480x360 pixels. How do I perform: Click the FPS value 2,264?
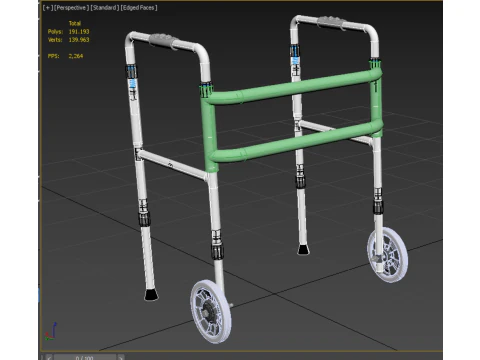tap(76, 56)
